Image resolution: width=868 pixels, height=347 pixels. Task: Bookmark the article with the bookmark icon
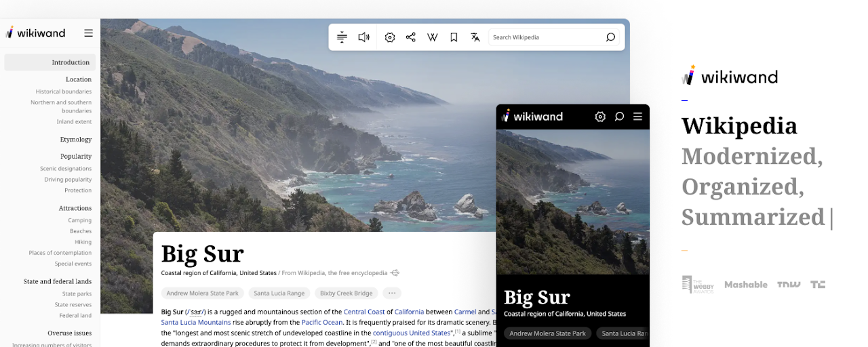click(x=454, y=37)
